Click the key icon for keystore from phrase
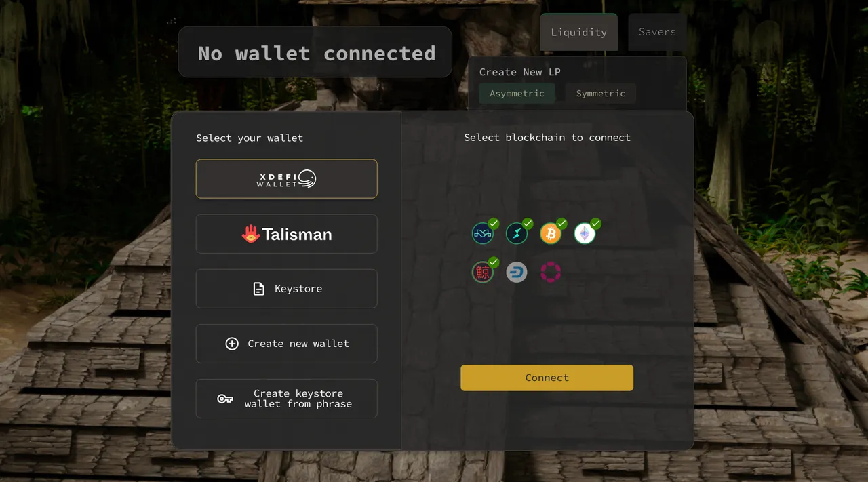 click(225, 399)
